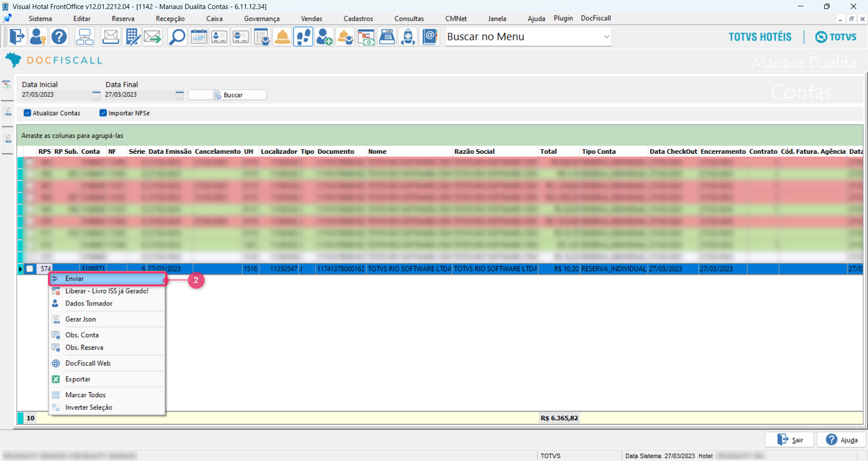Click the exit door toolbar icon
868x461 pixels.
point(17,37)
